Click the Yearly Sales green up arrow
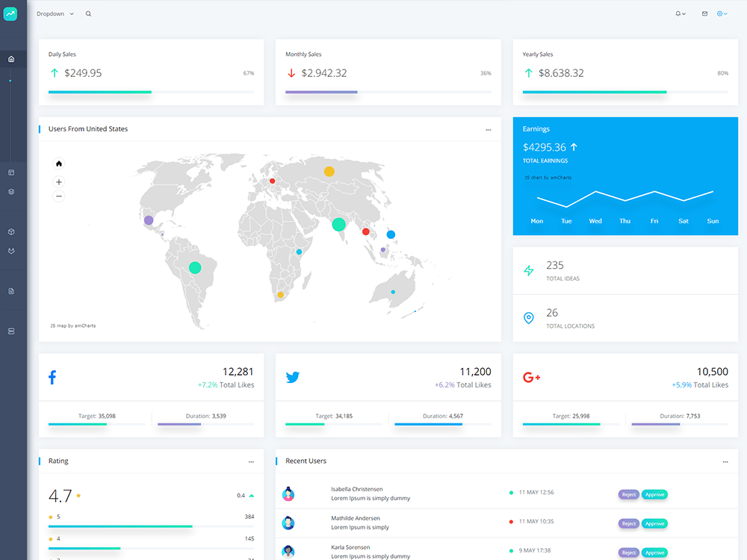This screenshot has width=747, height=560. [x=528, y=73]
